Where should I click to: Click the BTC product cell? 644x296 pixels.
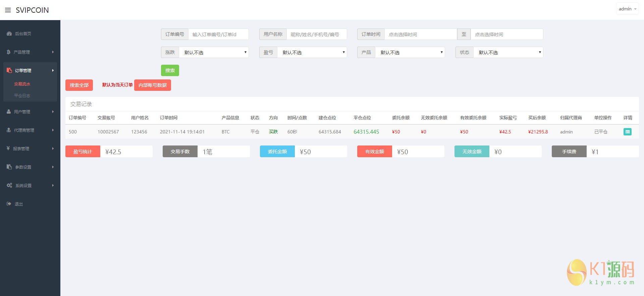[226, 132]
